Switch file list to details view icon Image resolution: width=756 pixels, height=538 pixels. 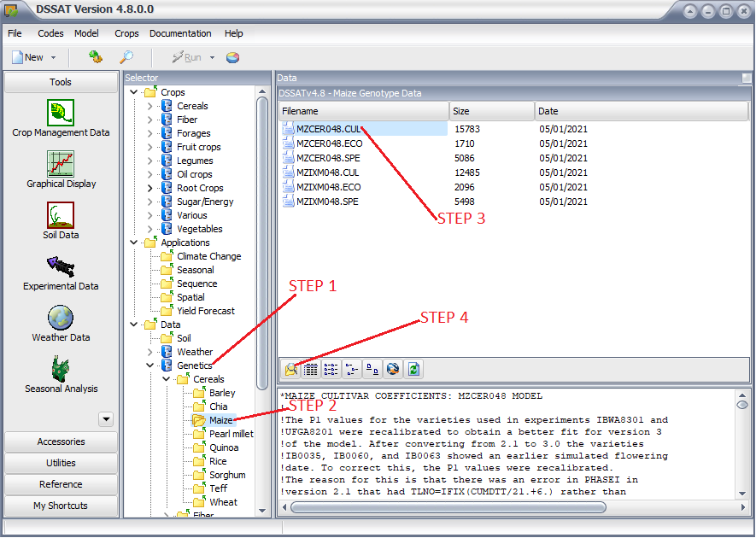click(310, 369)
